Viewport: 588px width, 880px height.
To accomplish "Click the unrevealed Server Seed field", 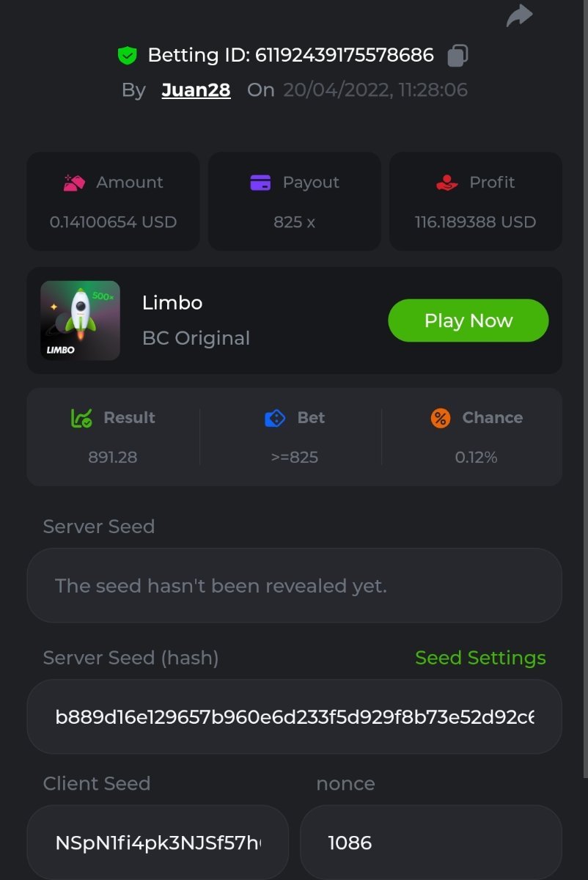I will click(294, 586).
